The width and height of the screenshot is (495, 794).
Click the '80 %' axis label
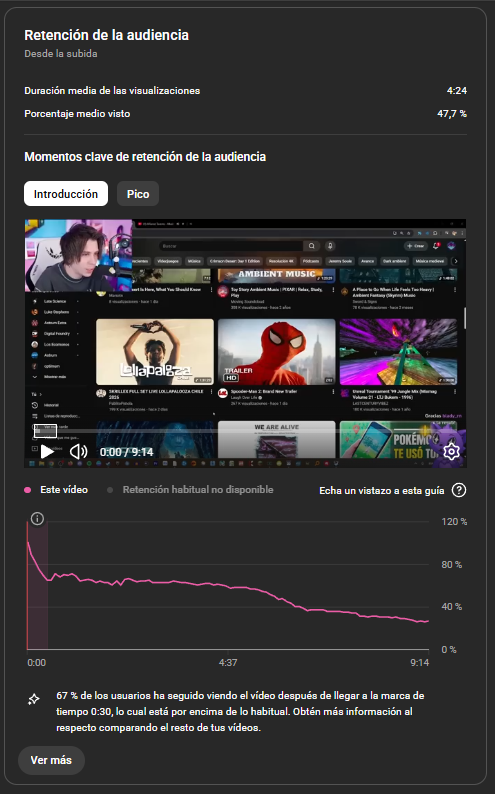(x=451, y=565)
